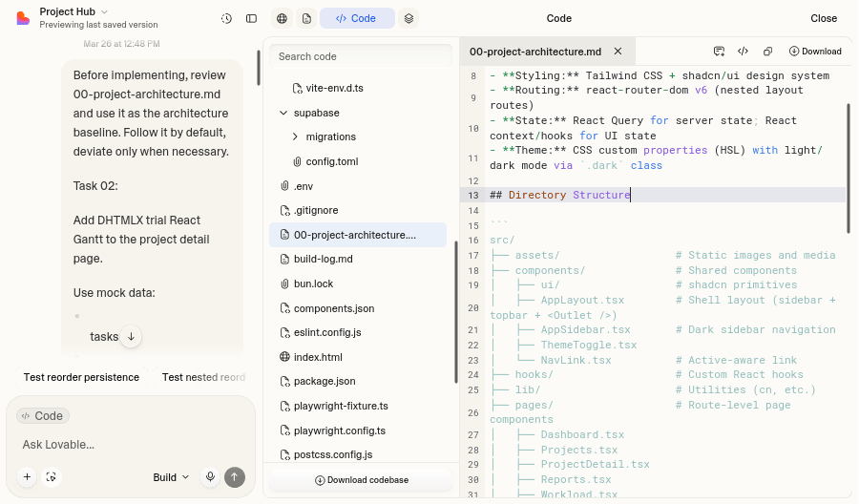This screenshot has width=859, height=504.
Task: Click the copy file contents icon
Action: point(767,51)
